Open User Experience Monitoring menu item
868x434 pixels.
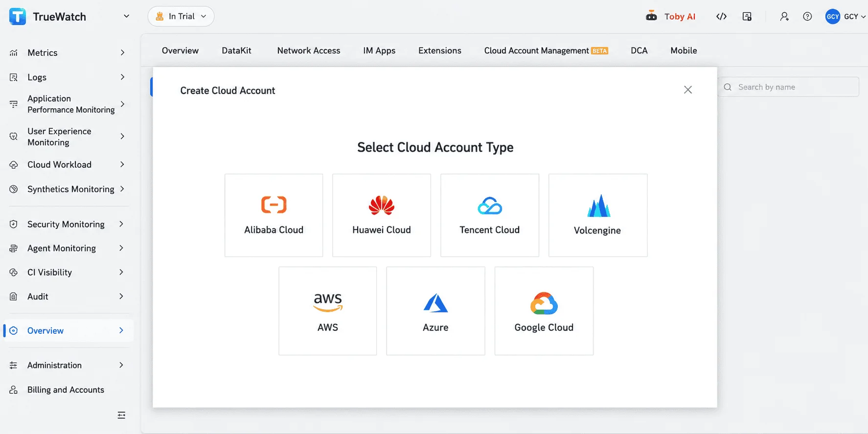point(69,137)
